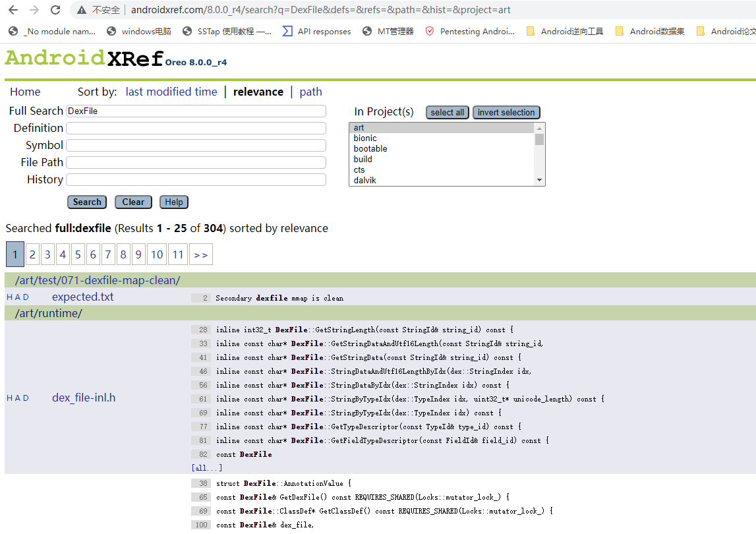Focus the Symbol input field
Screen dimensions: 756x534
tap(196, 145)
